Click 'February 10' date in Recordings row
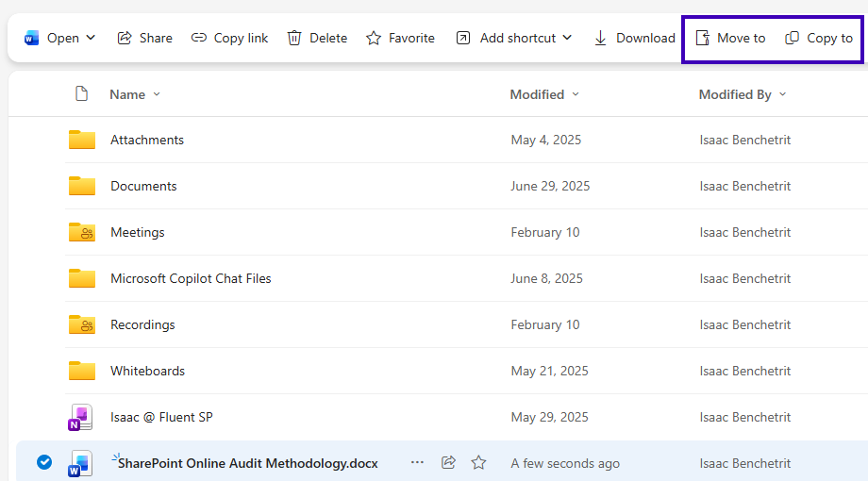This screenshot has width=868, height=481. click(544, 324)
